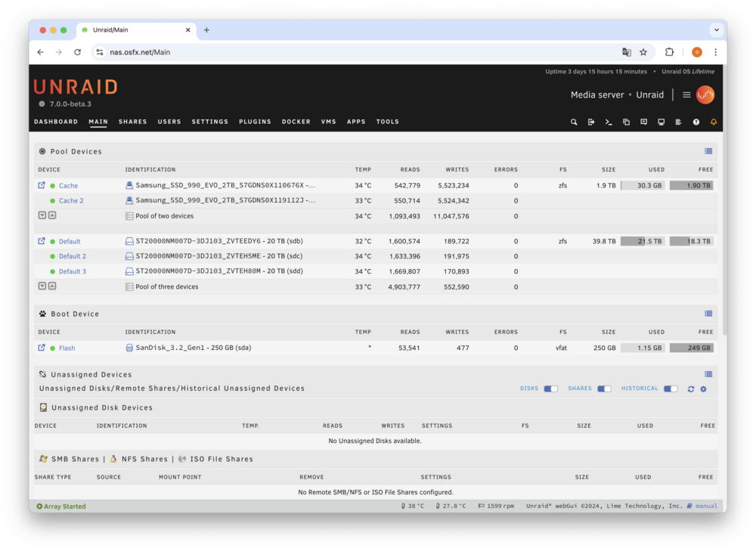Open the Default 3 device link
Screen dimensions: 756x551
73,271
